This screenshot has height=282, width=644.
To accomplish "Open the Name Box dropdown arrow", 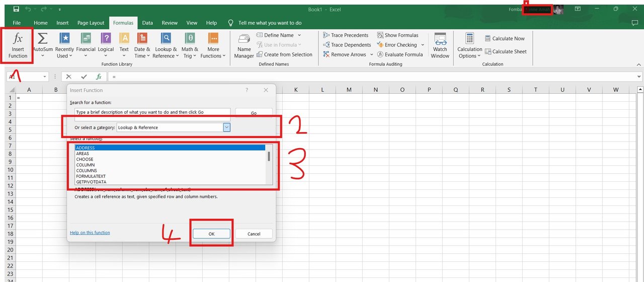I will (45, 77).
